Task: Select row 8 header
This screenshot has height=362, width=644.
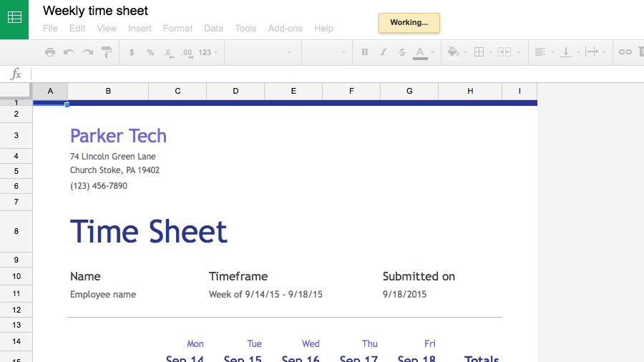Action: point(16,232)
